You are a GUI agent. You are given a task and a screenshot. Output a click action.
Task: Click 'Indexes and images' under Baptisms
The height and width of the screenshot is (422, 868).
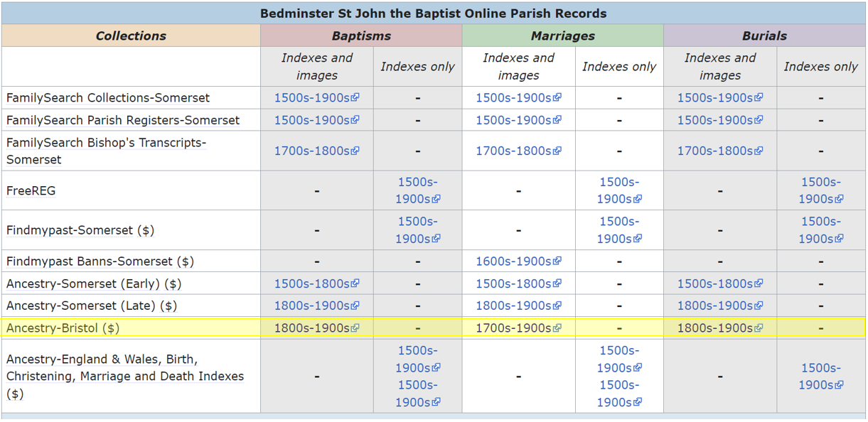point(317,67)
